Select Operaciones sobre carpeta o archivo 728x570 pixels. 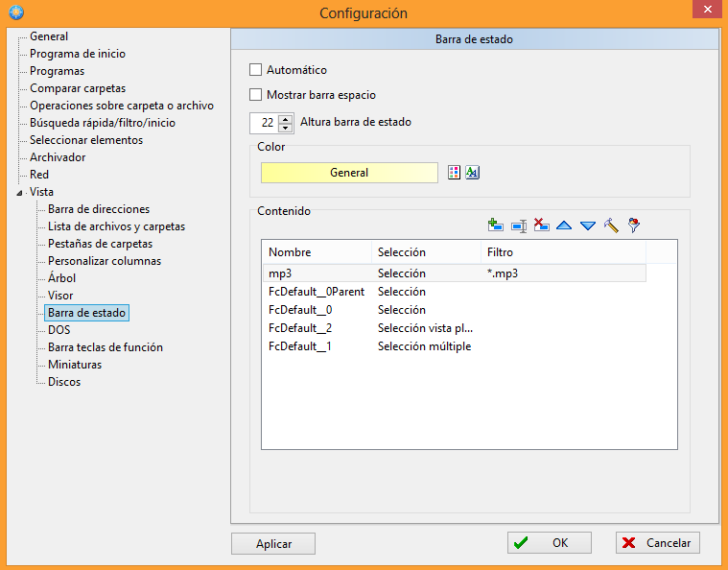(122, 106)
